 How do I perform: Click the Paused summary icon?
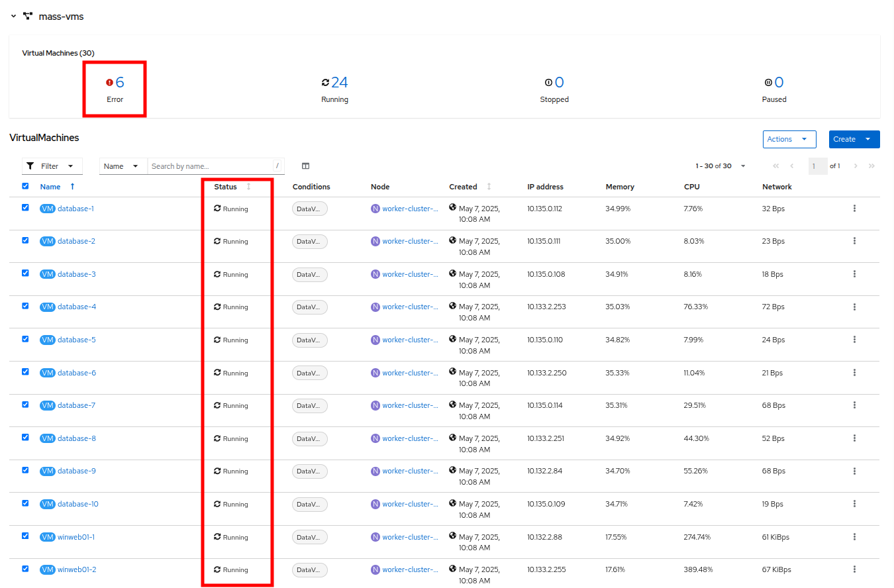pos(768,83)
